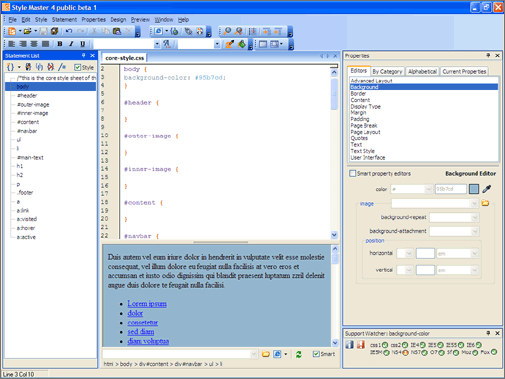Image resolution: width=505 pixels, height=379 pixels.
Task: Toggle underline formatting button
Action: [x=82, y=44]
